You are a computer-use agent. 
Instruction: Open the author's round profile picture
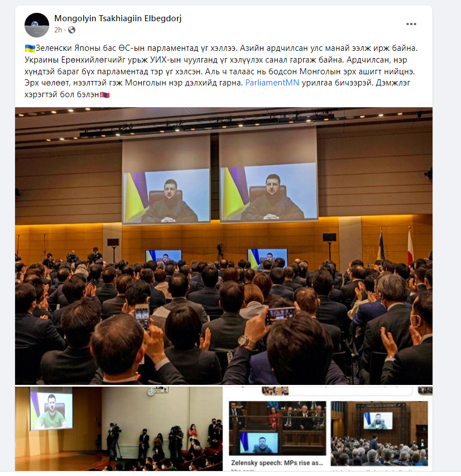click(x=37, y=25)
